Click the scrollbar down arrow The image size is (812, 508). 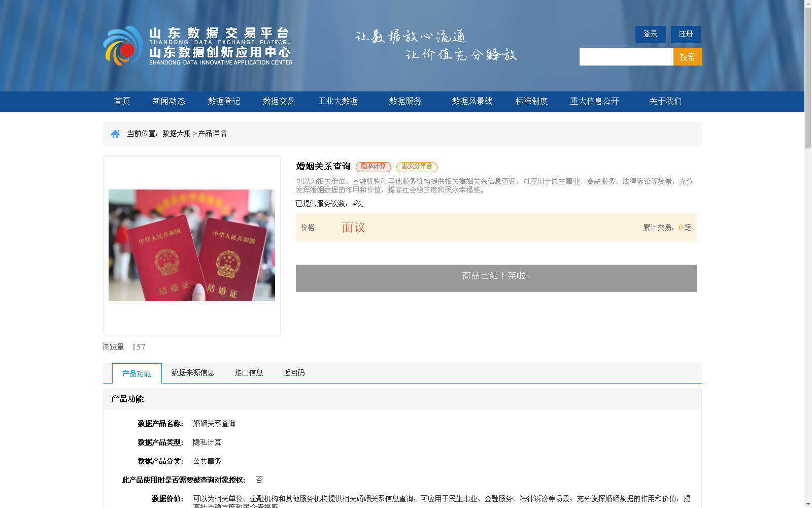[x=808, y=504]
